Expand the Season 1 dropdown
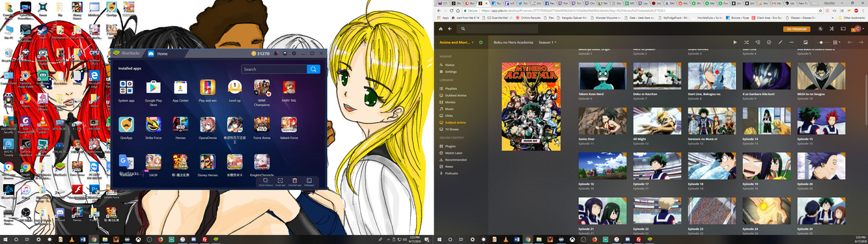This screenshot has height=244, width=868. click(547, 42)
